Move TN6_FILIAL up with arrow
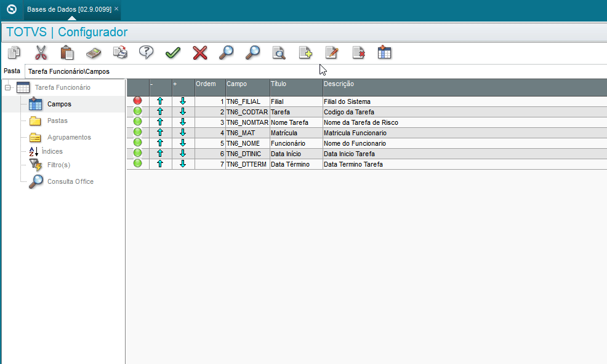The height and width of the screenshot is (364, 607). (x=160, y=101)
